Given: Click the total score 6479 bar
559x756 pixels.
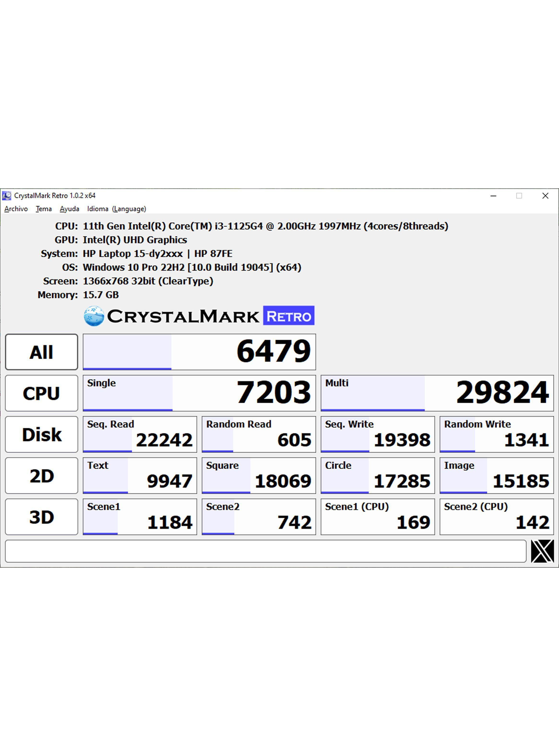Looking at the screenshot, I should (x=199, y=352).
